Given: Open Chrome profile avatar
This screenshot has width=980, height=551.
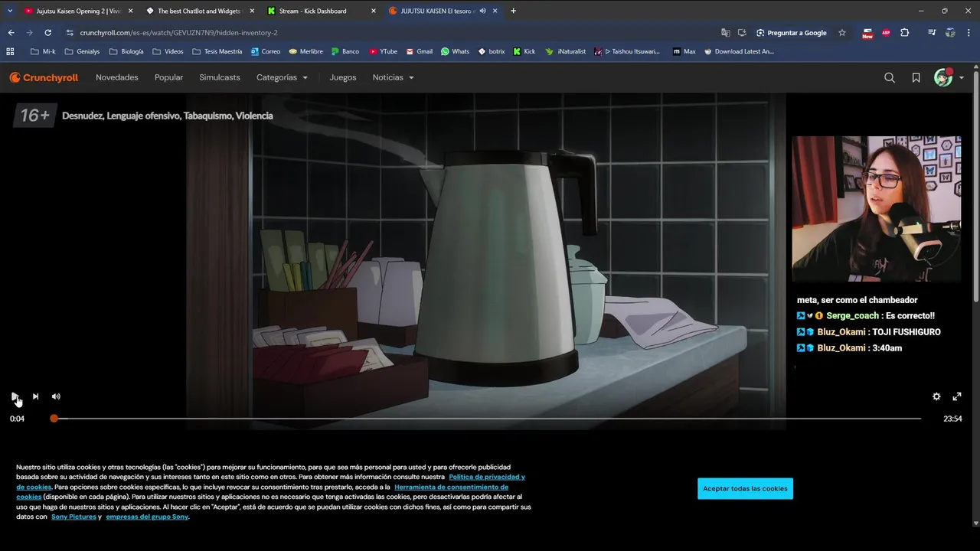Looking at the screenshot, I should (950, 33).
